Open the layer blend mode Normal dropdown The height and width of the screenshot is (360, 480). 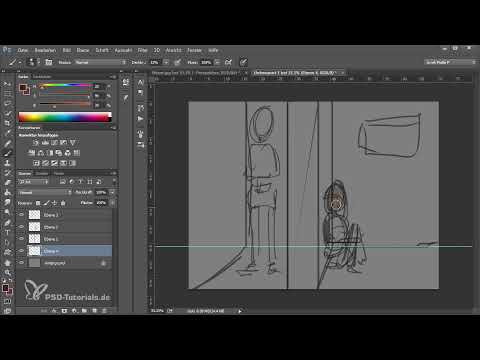(x=45, y=192)
